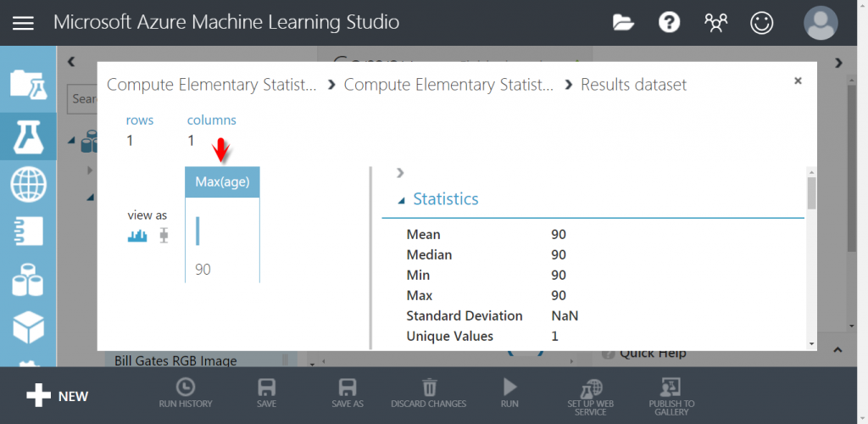Viewport: 868px width, 424px height.
Task: Click the statistics panel vertical scrollbar thumb
Action: pyautogui.click(x=811, y=192)
